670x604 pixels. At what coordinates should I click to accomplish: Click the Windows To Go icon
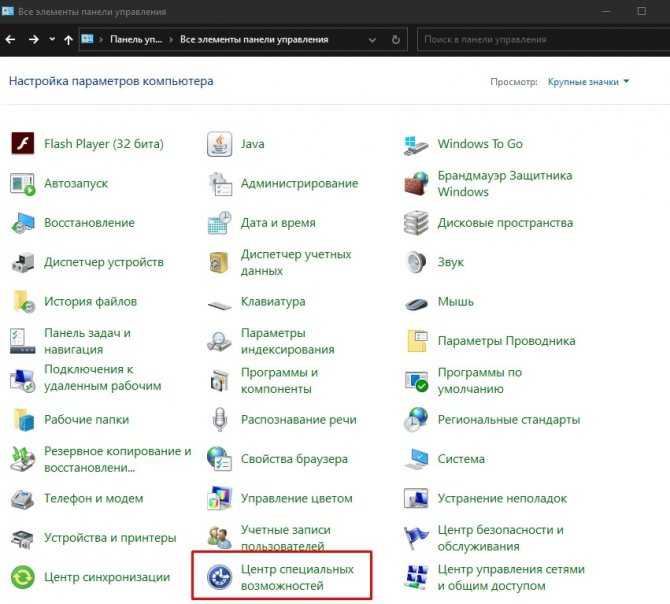tap(415, 145)
